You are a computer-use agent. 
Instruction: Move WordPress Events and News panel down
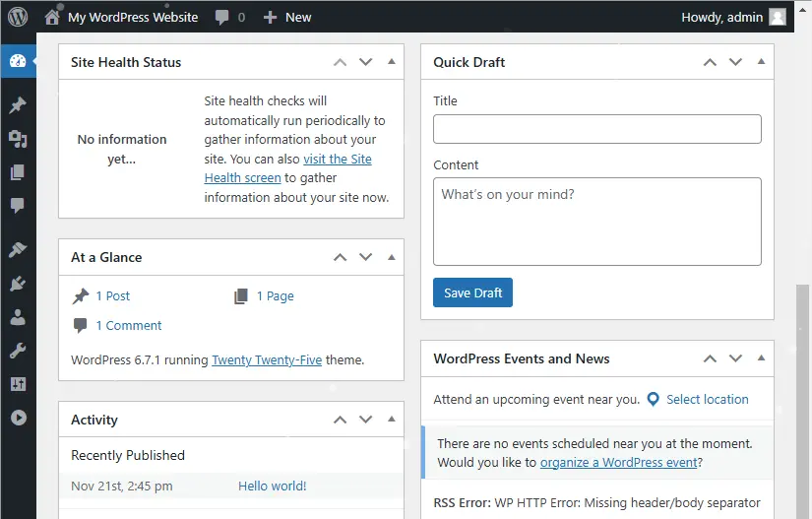pos(735,358)
